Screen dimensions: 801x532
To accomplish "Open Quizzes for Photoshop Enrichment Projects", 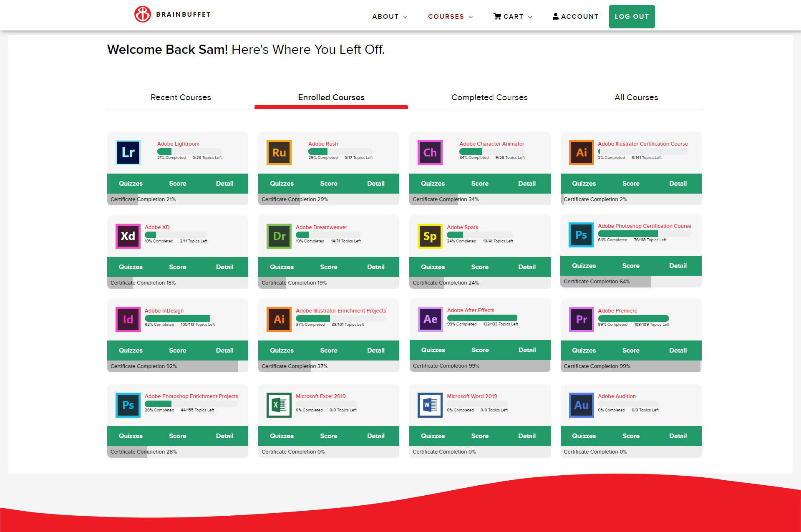I will (x=131, y=436).
